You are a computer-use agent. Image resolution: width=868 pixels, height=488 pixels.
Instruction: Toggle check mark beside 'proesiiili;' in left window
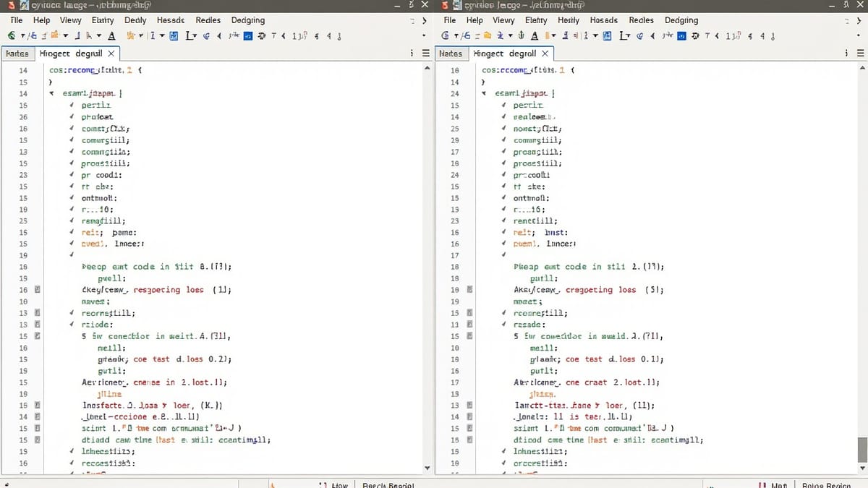[72, 163]
